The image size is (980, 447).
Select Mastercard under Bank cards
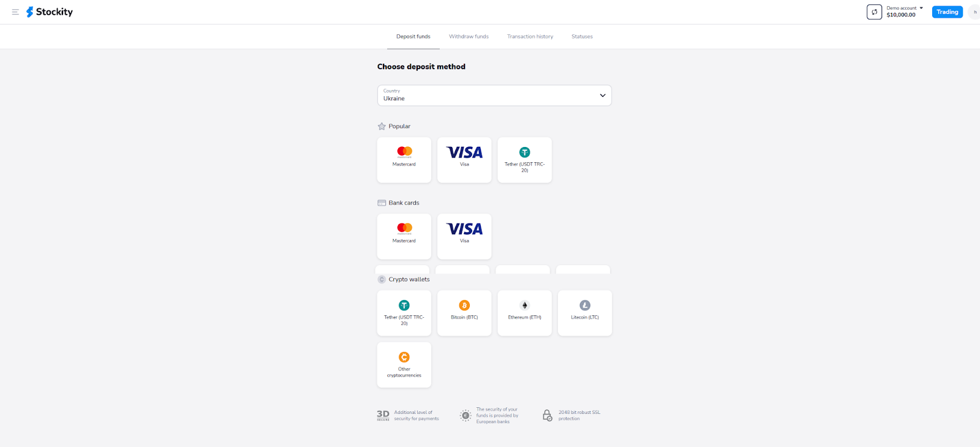tap(404, 236)
